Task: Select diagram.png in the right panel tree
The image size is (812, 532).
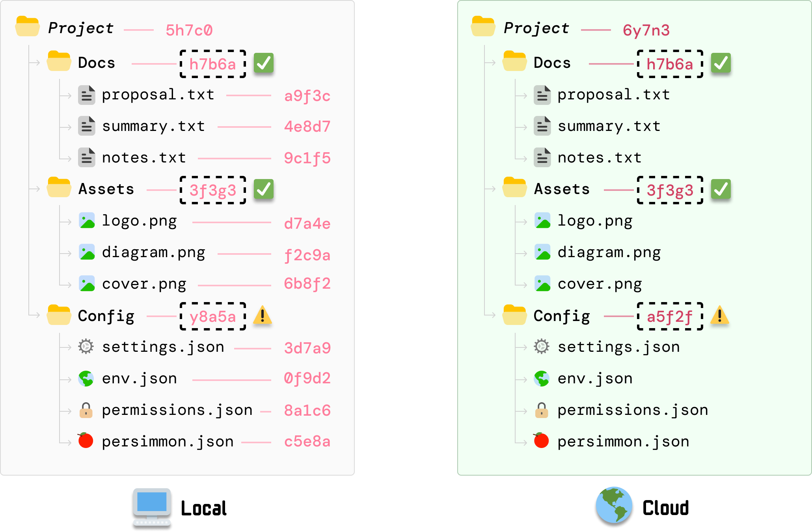Action: tap(609, 252)
